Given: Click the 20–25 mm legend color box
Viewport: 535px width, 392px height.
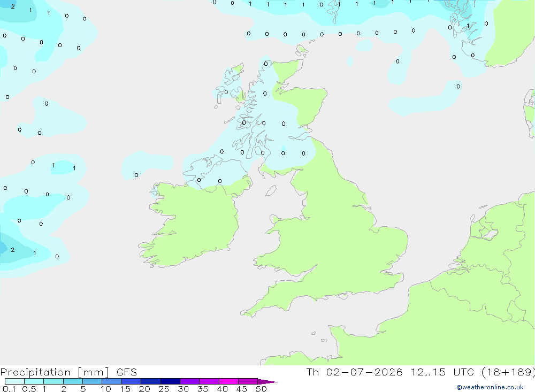Looking at the screenshot, I should 150,381.
